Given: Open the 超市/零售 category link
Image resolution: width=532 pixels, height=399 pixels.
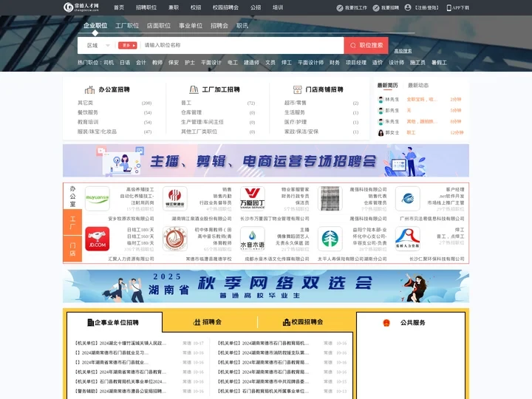Looking at the screenshot, I should pyautogui.click(x=295, y=103).
